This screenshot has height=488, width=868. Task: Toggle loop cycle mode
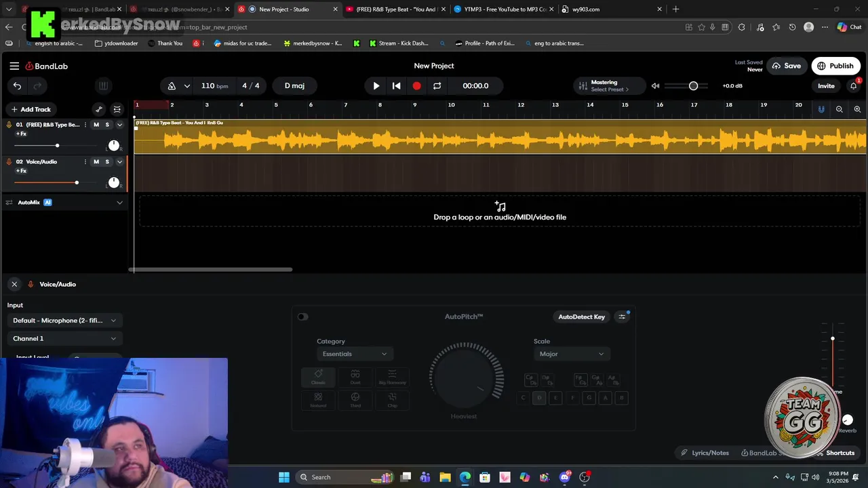coord(437,85)
